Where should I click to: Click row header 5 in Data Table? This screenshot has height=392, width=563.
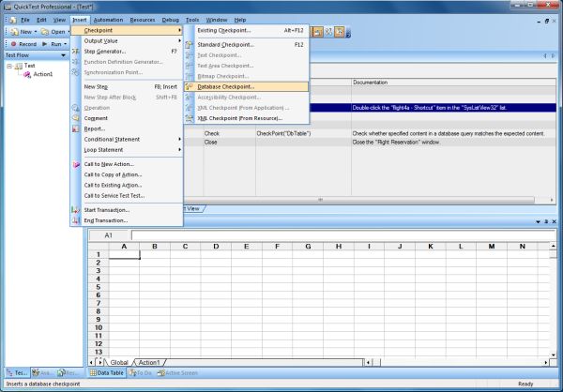point(99,287)
